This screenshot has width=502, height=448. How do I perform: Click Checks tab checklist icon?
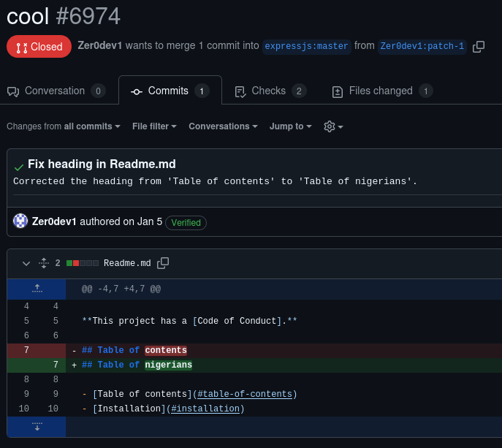point(240,92)
